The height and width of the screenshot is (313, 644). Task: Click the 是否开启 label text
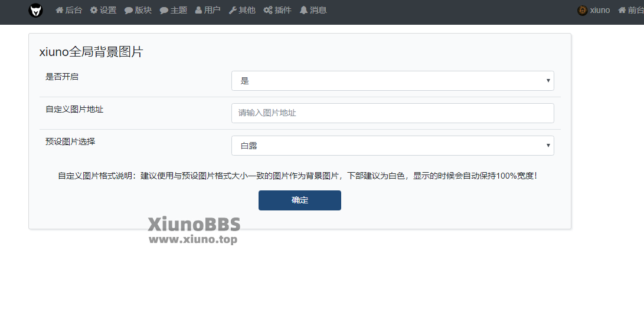click(61, 77)
